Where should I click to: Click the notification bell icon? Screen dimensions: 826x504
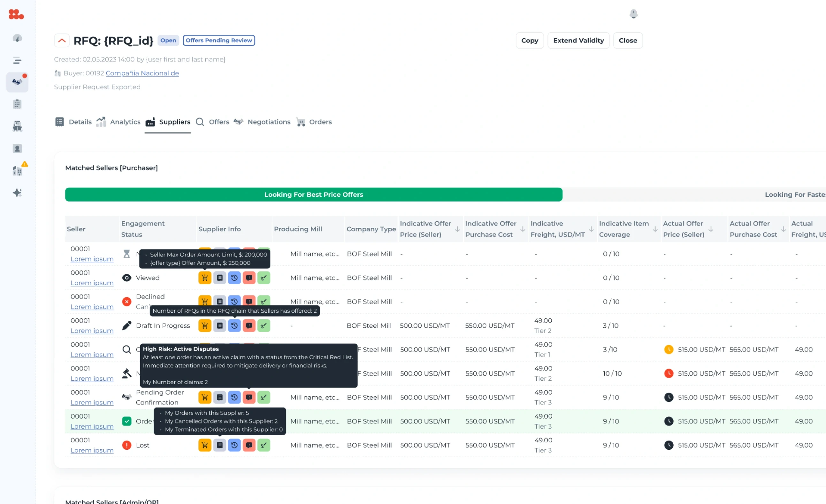(x=633, y=14)
